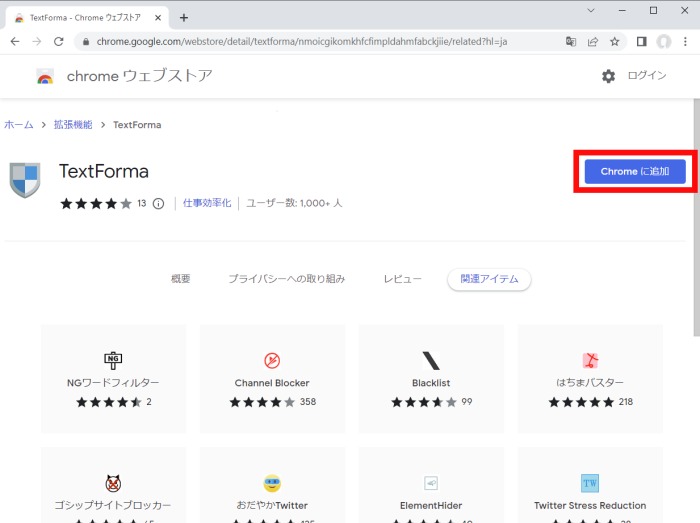The image size is (700, 523).
Task: Switch to the 概要 tab
Action: coord(180,279)
